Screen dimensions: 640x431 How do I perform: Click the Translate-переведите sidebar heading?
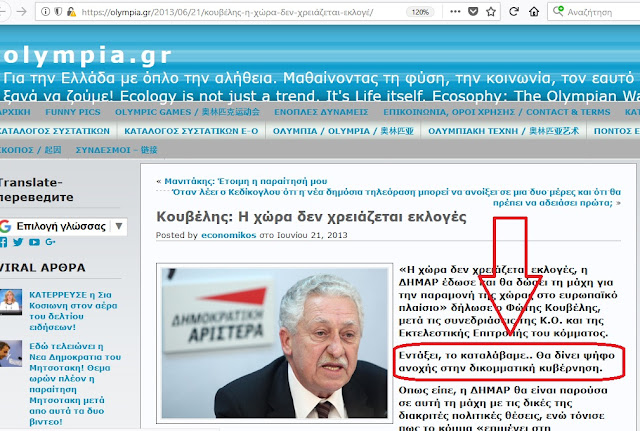point(37,190)
